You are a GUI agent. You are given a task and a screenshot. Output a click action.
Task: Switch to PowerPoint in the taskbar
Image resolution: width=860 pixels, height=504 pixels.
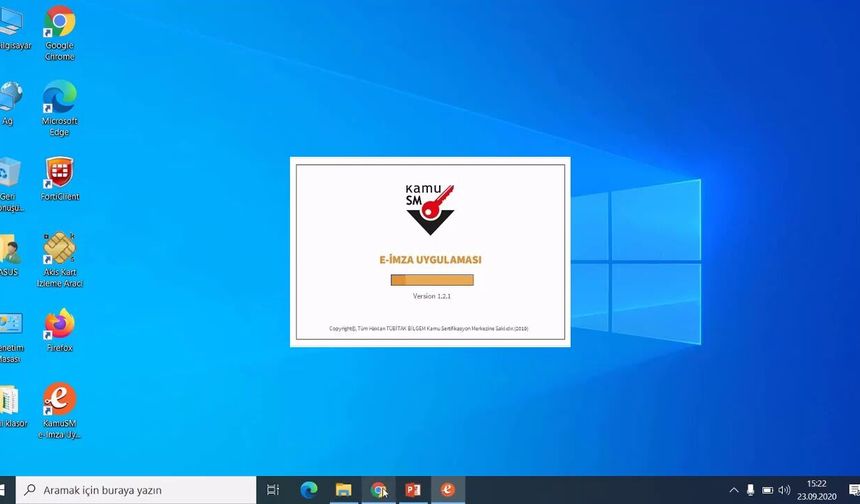pos(413,490)
